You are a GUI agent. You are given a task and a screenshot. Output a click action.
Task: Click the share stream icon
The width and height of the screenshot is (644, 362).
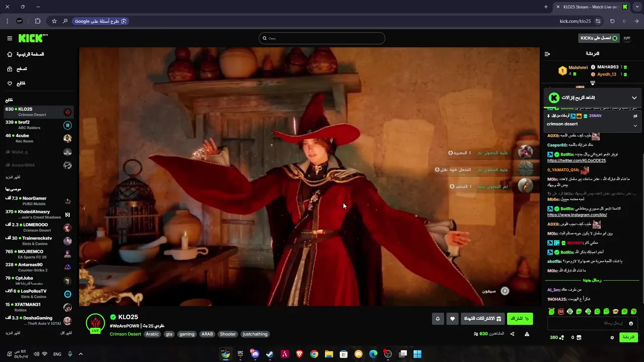click(x=512, y=334)
